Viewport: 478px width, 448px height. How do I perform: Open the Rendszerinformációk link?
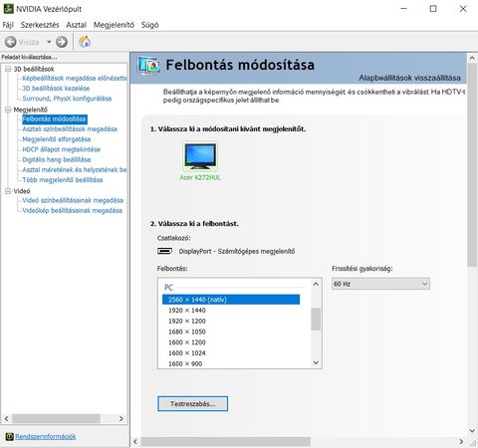pyautogui.click(x=46, y=436)
